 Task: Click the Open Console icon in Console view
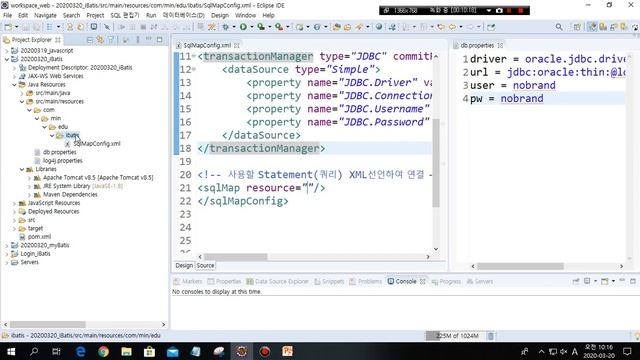604,281
